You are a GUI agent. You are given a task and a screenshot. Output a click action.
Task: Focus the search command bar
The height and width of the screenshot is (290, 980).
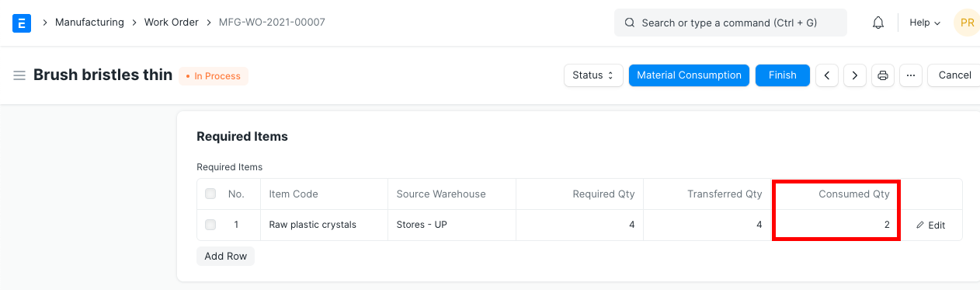(731, 23)
